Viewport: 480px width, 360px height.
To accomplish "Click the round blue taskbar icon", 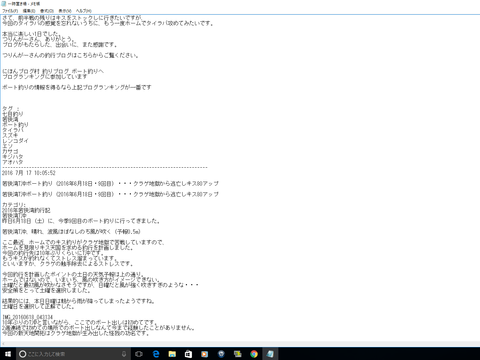I will pyautogui.click(x=221, y=354).
